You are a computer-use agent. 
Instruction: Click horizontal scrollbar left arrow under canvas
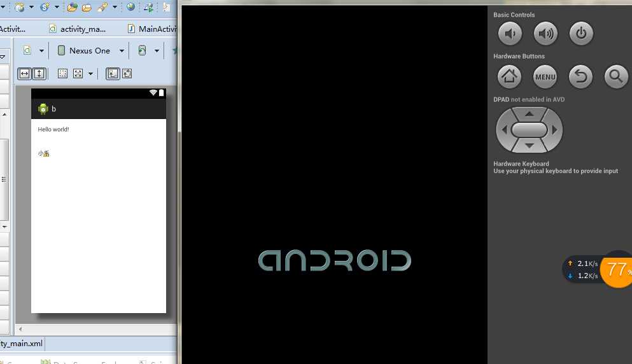point(20,329)
